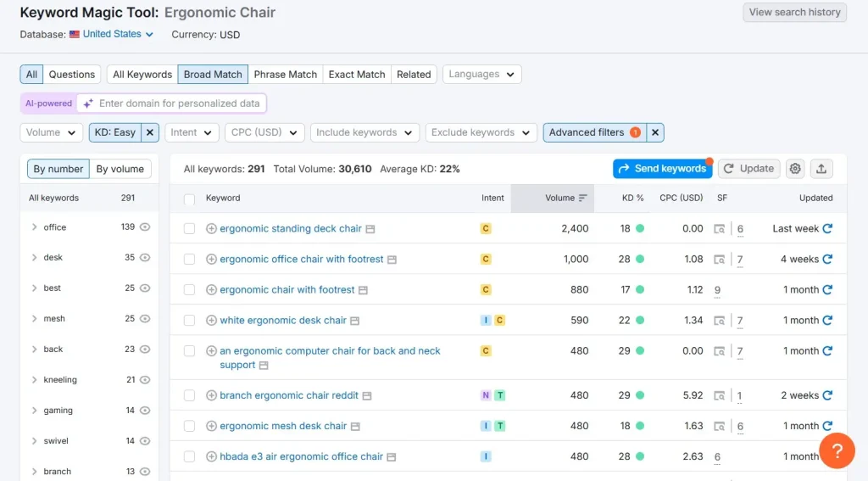The image size is (868, 481).
Task: Sort by the KD % column header
Action: 632,198
